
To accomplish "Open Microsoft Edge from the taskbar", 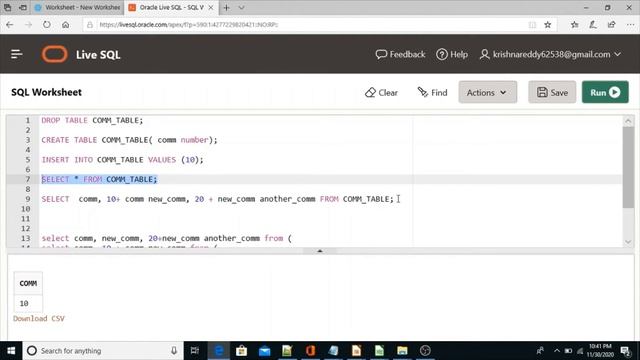I will tap(219, 351).
